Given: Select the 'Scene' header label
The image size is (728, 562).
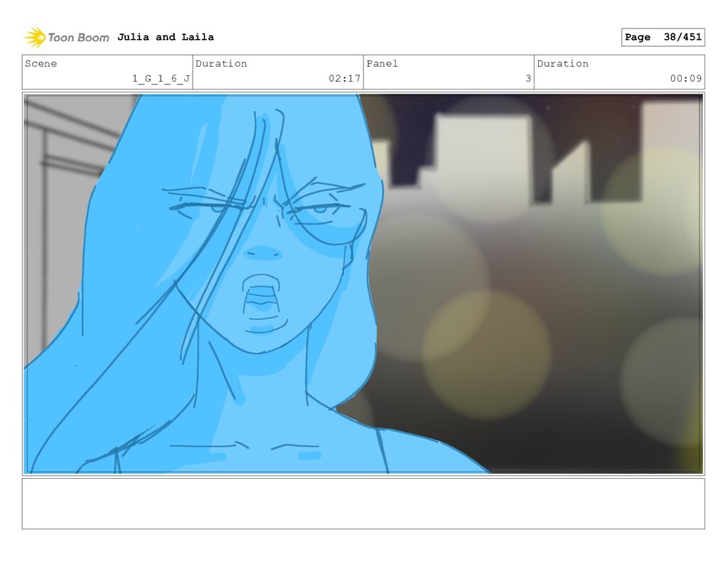Looking at the screenshot, I should pyautogui.click(x=41, y=63).
